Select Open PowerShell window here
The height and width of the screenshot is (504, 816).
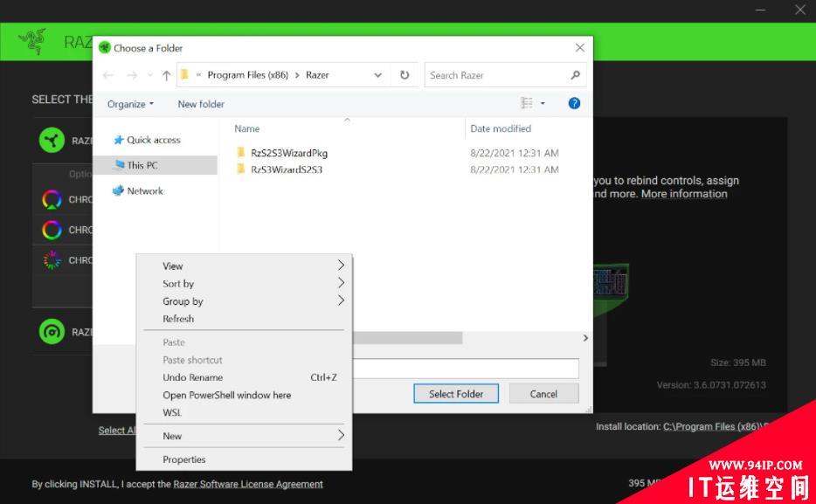244,395
